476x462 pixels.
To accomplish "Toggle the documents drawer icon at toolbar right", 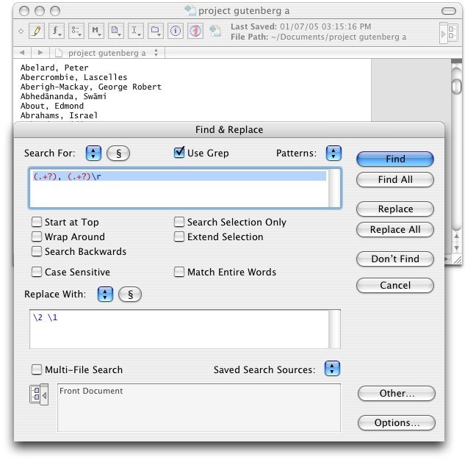I will [449, 32].
